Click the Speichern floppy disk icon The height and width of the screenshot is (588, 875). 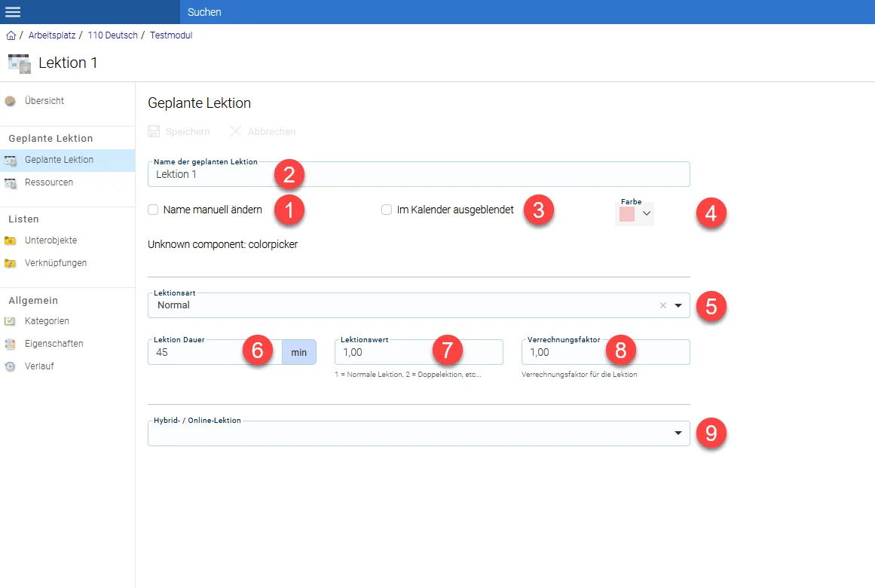click(x=154, y=131)
